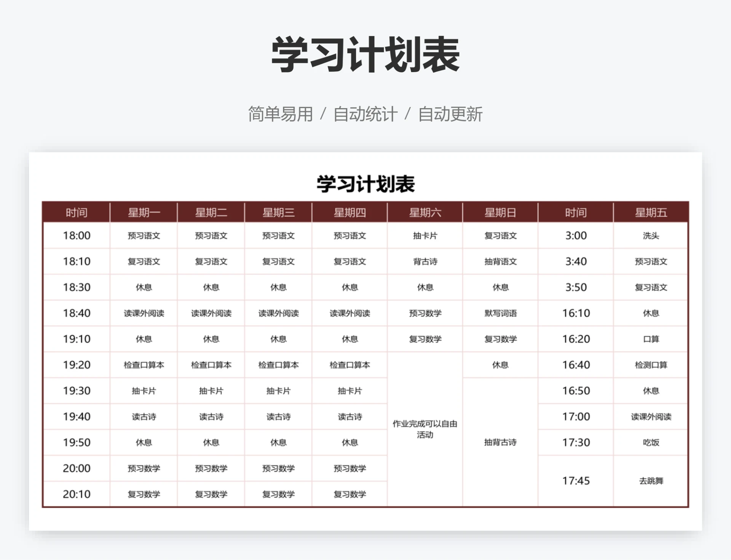Click the 抽卡片 cell under 星期六

(x=425, y=236)
